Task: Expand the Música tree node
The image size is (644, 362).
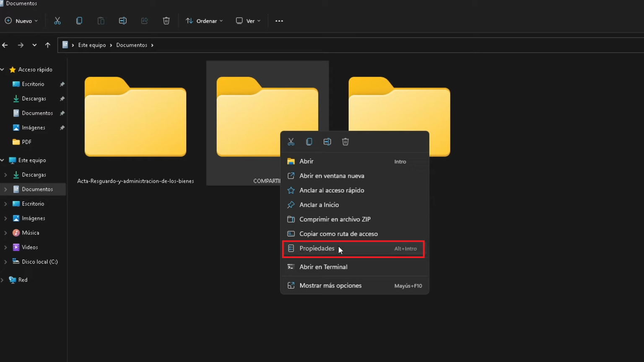Action: click(5, 233)
